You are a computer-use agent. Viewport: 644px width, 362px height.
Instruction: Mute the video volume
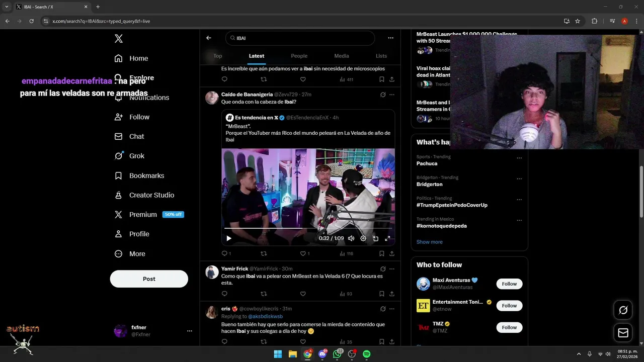click(x=351, y=238)
